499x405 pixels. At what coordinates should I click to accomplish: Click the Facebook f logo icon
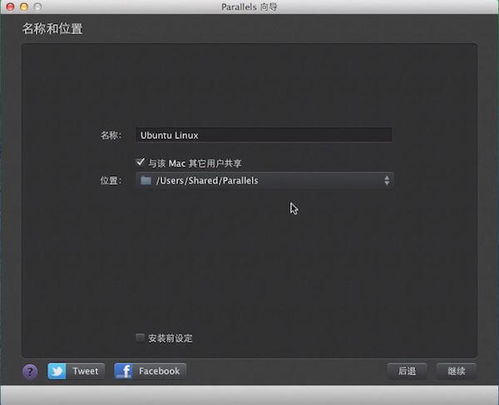pos(124,371)
